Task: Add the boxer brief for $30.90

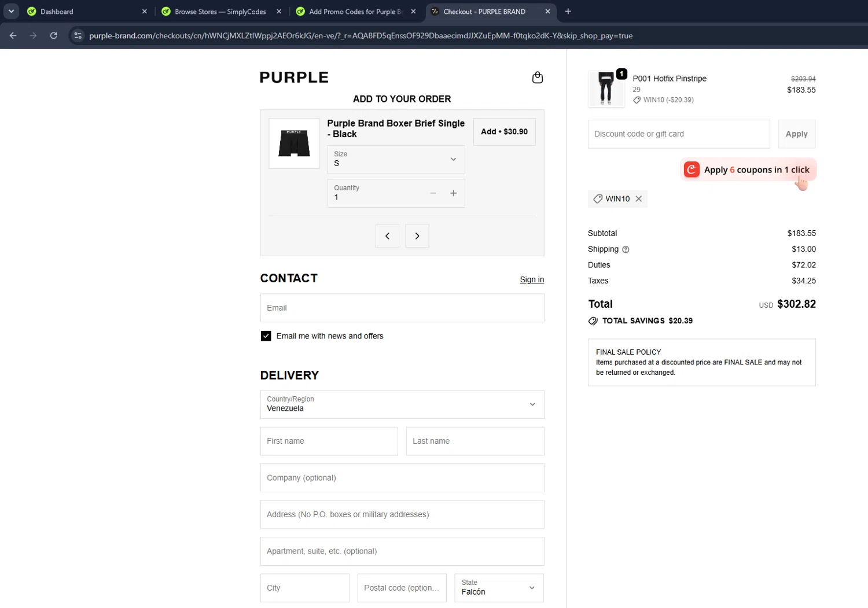Action: (504, 132)
